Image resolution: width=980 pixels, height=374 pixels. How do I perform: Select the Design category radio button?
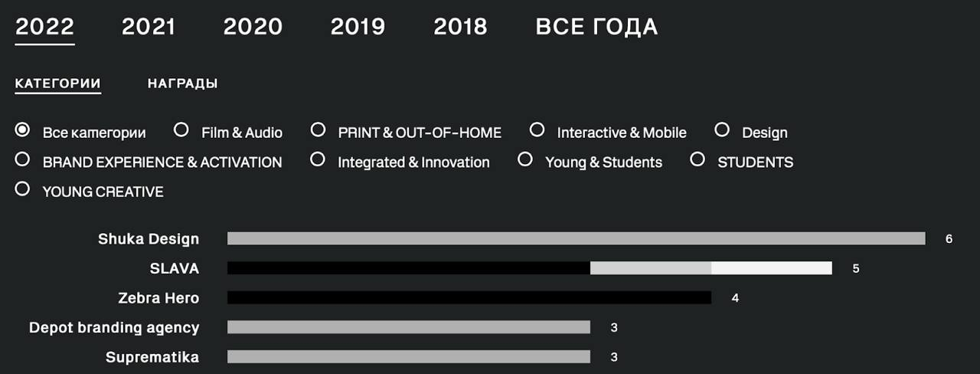(x=722, y=130)
